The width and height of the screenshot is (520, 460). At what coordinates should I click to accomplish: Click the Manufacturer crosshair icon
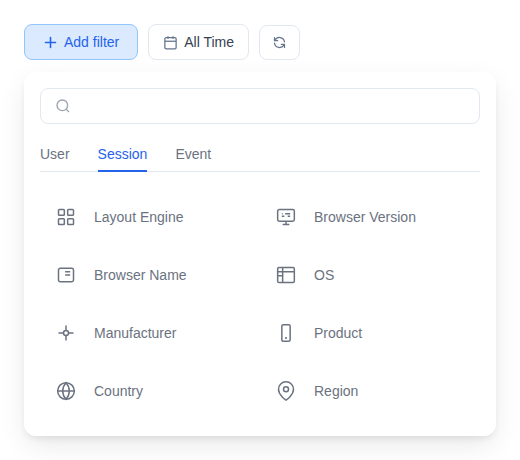point(66,333)
